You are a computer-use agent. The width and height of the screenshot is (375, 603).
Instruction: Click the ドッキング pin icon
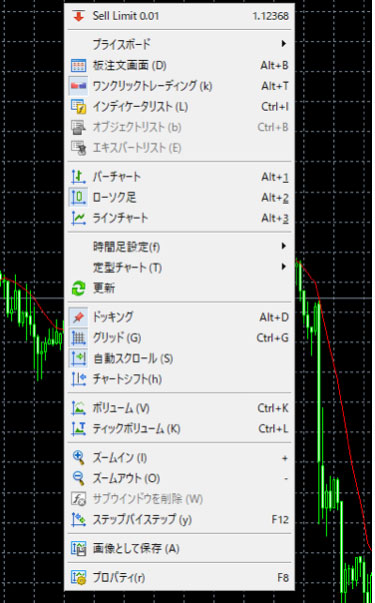(x=78, y=317)
